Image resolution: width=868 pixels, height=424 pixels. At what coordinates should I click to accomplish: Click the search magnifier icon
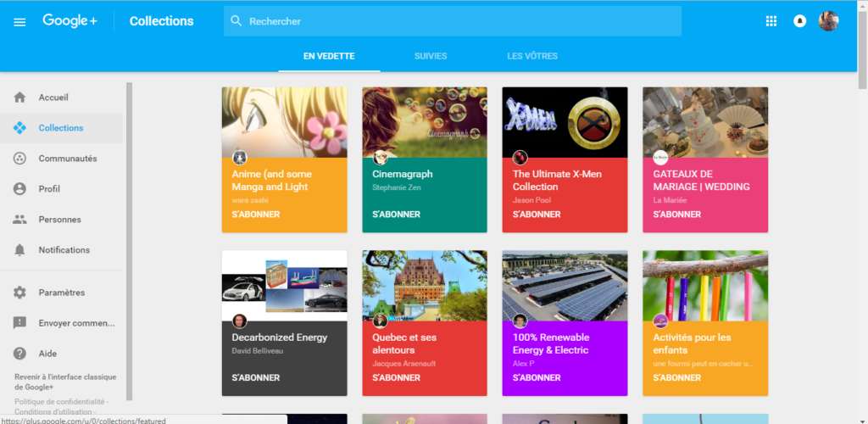[236, 21]
